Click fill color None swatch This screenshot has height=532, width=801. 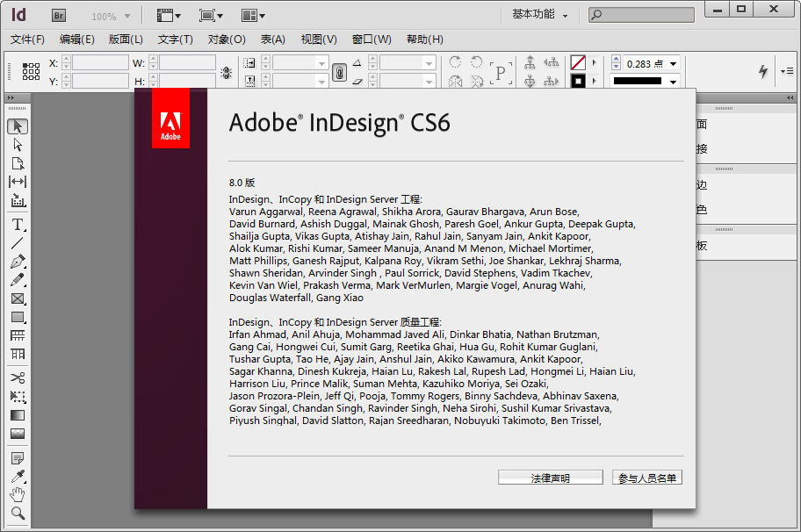pos(578,63)
